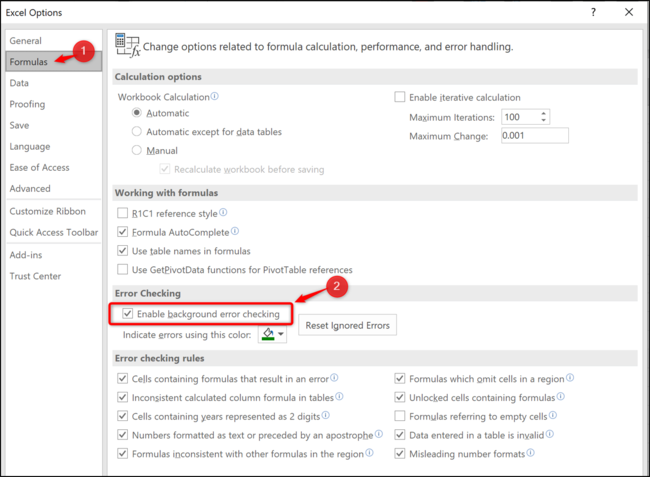650x477 pixels.
Task: Close the Excel Options dialog
Action: [629, 12]
